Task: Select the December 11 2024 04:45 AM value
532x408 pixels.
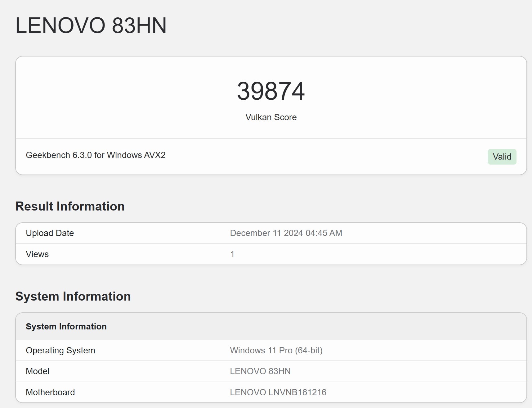Action: tap(286, 233)
